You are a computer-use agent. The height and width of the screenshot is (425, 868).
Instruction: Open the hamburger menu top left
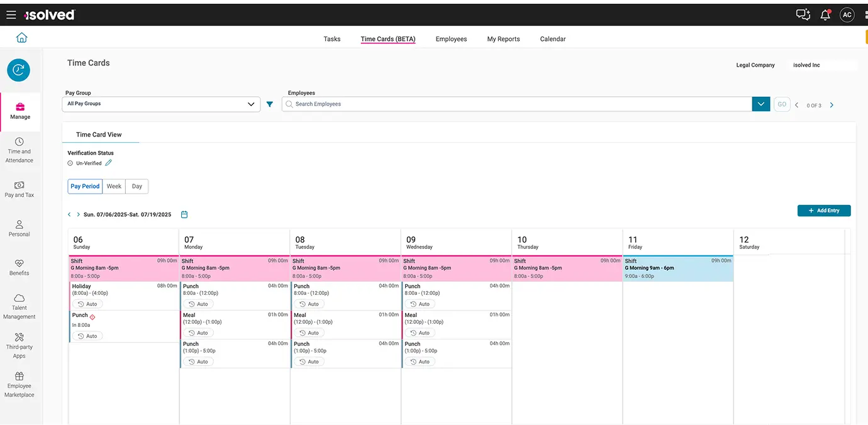[x=11, y=14]
